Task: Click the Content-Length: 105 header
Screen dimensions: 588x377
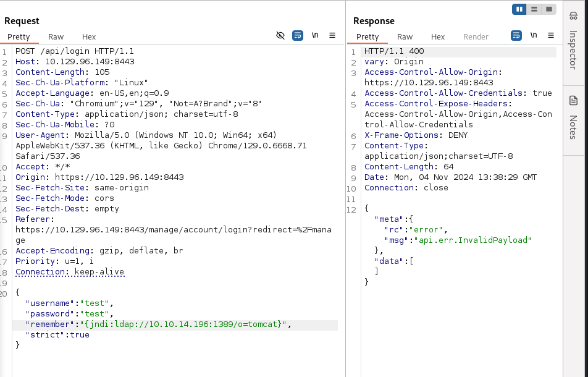Action: coord(62,72)
